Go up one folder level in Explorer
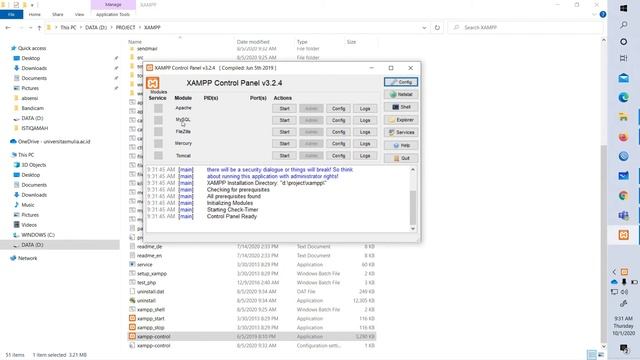This screenshot has width=640, height=360. point(39,28)
